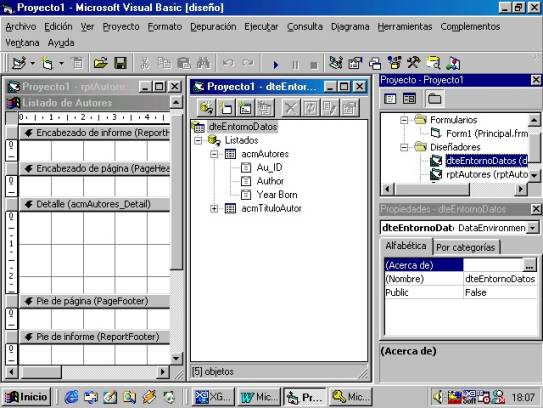Click the Encabezado de informe section header
543x408 pixels.
(x=95, y=133)
